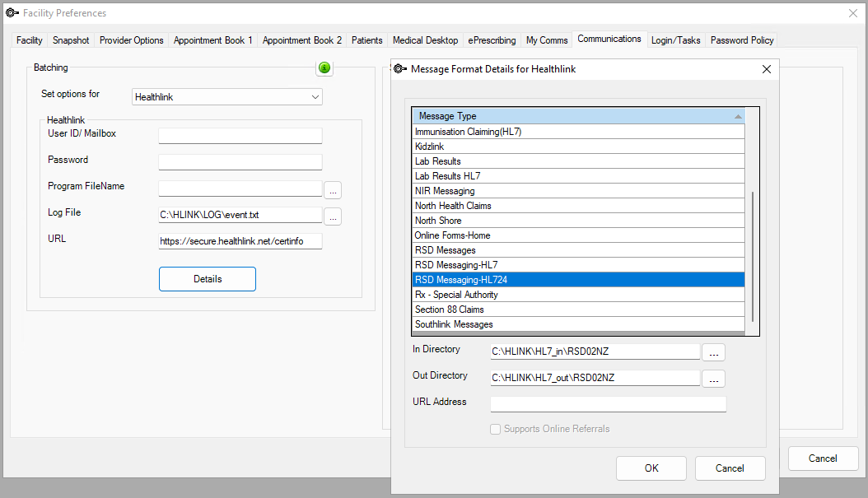868x498 pixels.
Task: Browse In Directory with ellipsis button
Action: pos(713,352)
